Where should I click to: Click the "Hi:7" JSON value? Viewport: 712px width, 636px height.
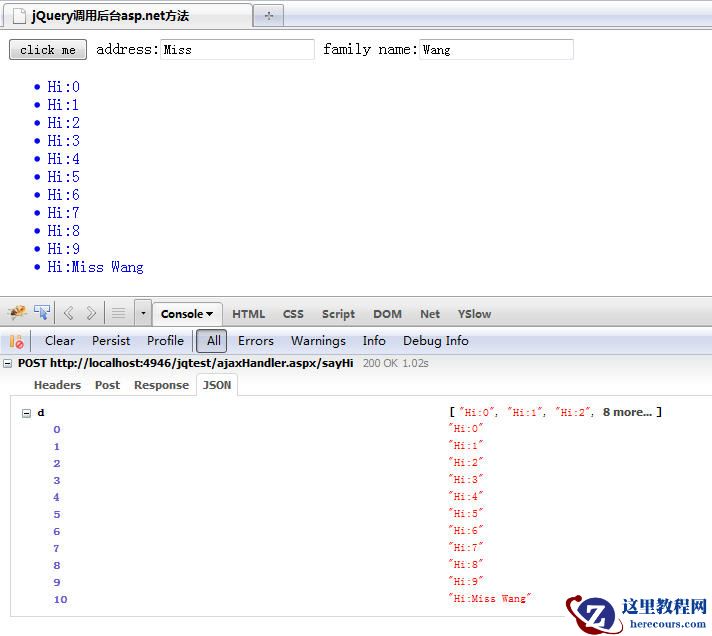click(466, 547)
